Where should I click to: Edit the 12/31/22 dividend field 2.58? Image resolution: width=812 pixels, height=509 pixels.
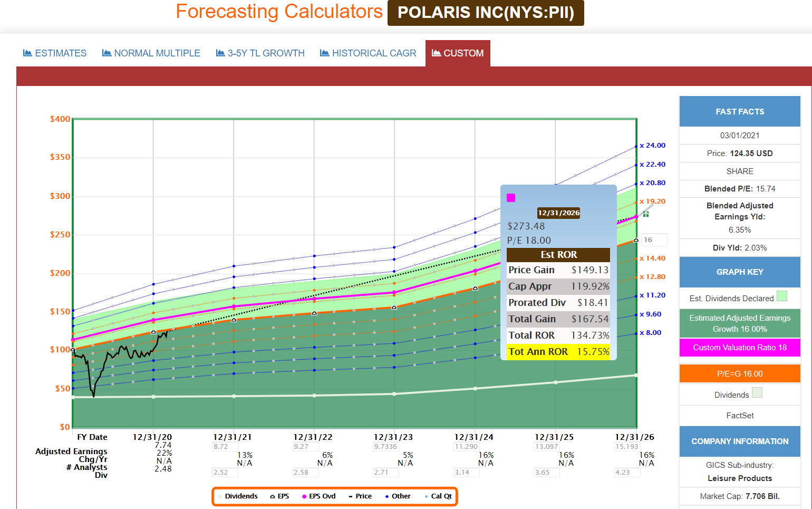[x=305, y=472]
